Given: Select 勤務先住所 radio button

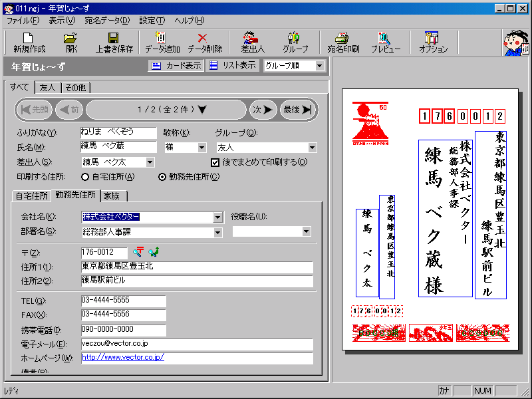Looking at the screenshot, I should pos(162,177).
